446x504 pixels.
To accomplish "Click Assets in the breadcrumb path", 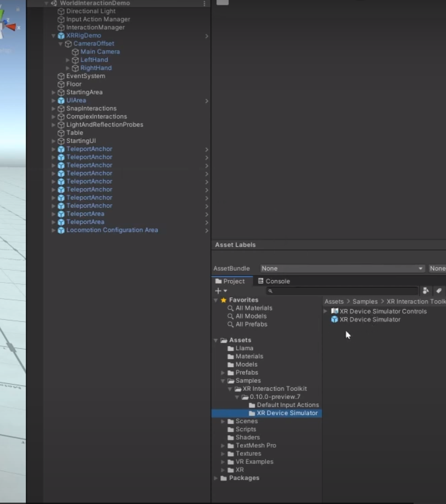I will (334, 301).
